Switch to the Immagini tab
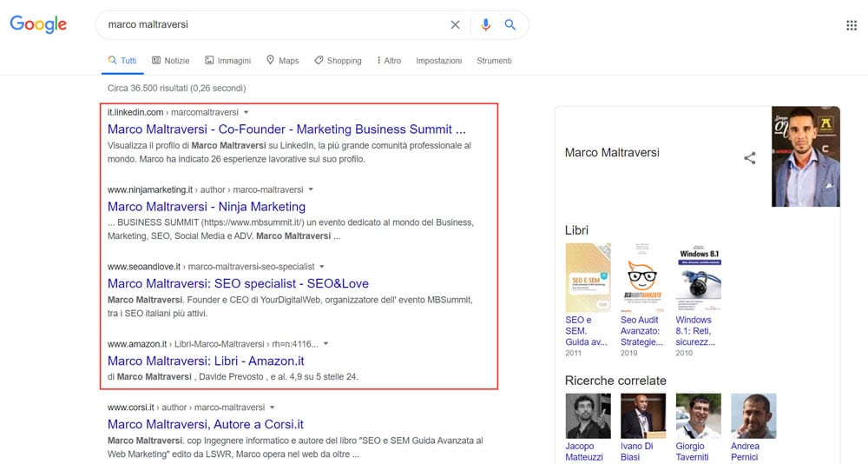The width and height of the screenshot is (868, 464). tap(227, 61)
